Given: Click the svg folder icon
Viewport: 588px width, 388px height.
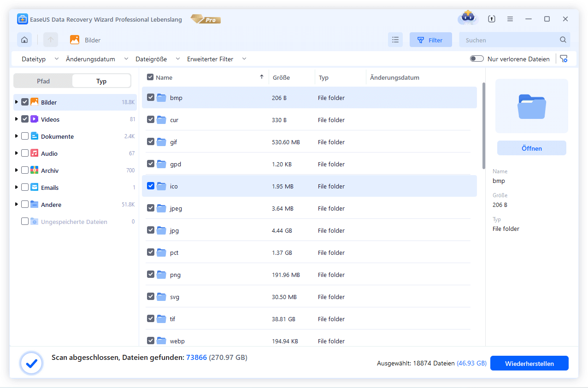Looking at the screenshot, I should [x=161, y=297].
